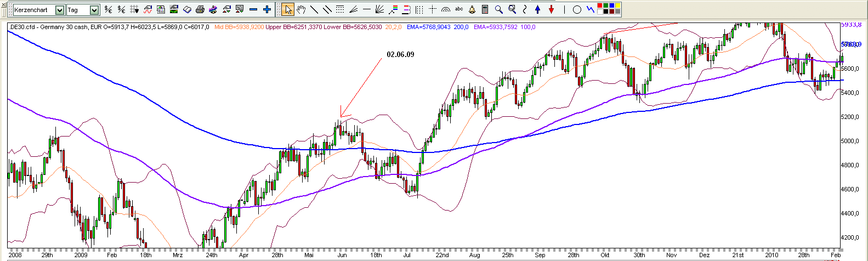Select the Gann fan tool

pyautogui.click(x=379, y=9)
